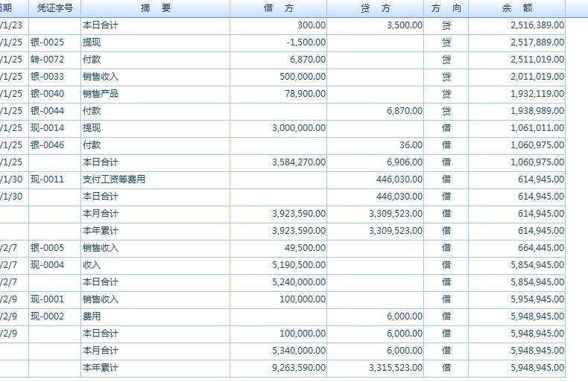Screen dimensions: 588x382
Task: Click balance 1,932,119.00
Action: [x=537, y=94]
